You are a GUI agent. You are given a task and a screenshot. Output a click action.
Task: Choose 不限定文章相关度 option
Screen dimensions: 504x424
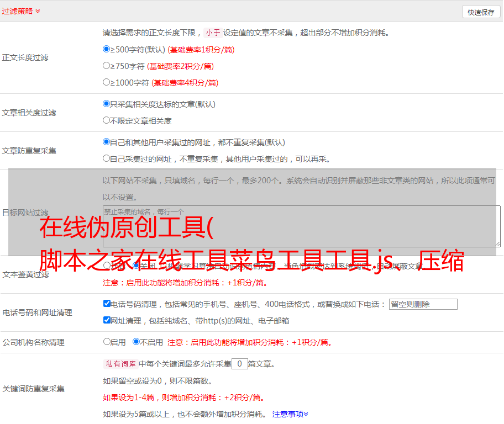pos(107,120)
